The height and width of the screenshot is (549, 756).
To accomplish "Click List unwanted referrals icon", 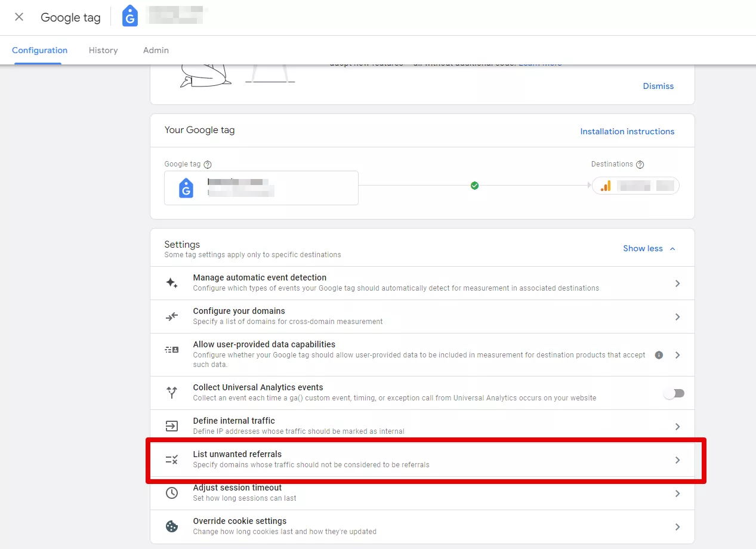I will [172, 459].
